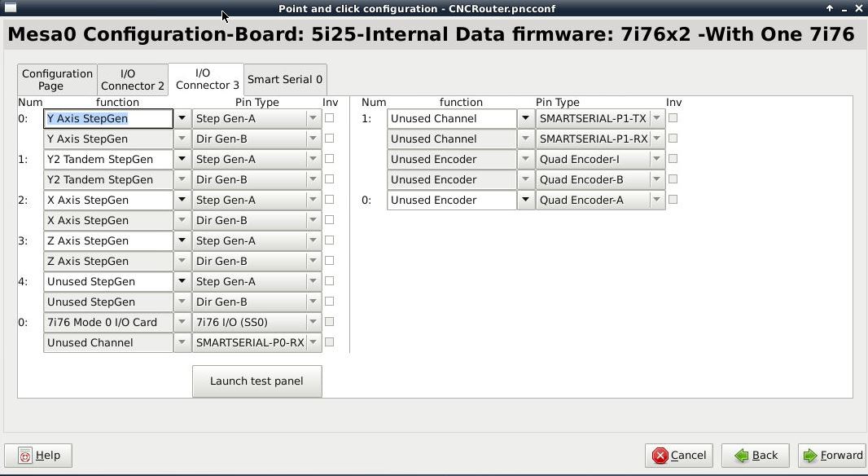Expand X Axis StepGen function dropdown, row 2
Screen dimensions: 868x476
182,200
